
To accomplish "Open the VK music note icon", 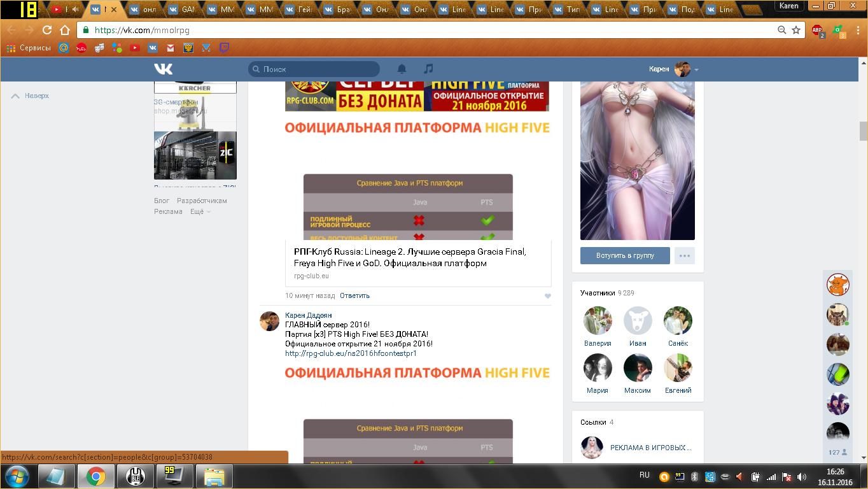I will click(428, 69).
